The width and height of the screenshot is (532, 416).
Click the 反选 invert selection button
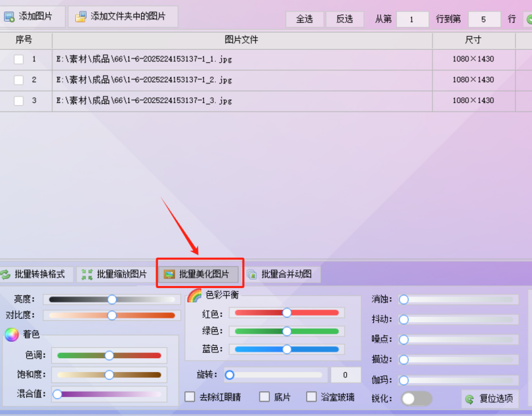point(344,19)
